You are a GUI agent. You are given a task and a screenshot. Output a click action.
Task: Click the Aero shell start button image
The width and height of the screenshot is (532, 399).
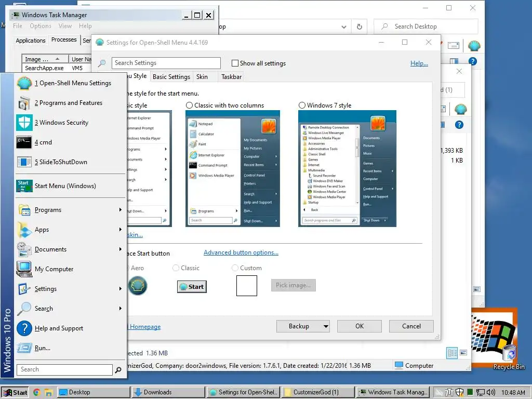click(x=137, y=286)
